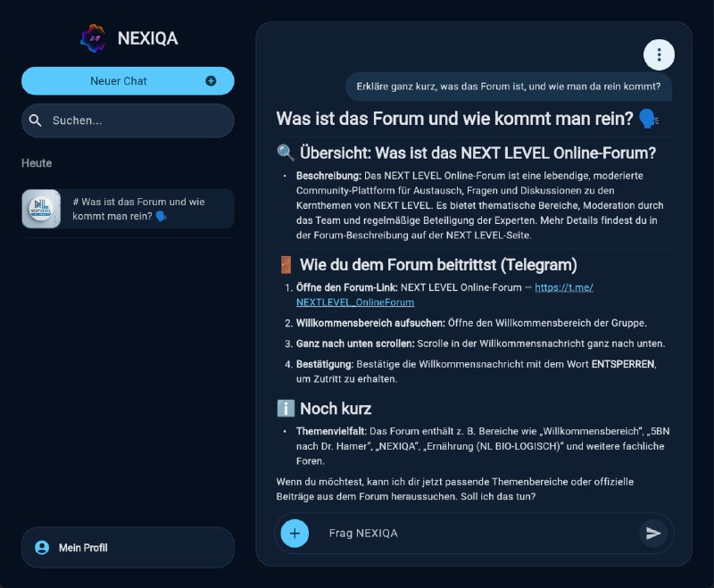The height and width of the screenshot is (588, 714).
Task: Click the plus icon in Neuer Chat
Action: [211, 81]
